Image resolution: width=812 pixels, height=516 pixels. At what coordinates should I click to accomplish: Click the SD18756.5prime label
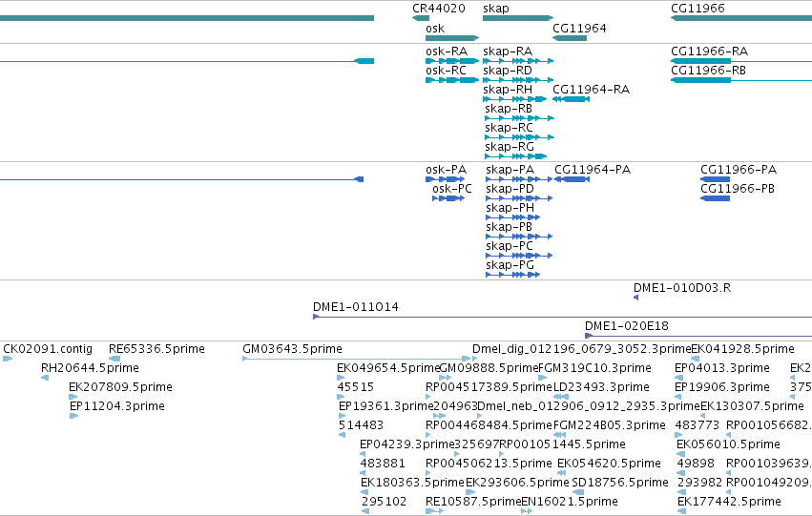click(620, 483)
